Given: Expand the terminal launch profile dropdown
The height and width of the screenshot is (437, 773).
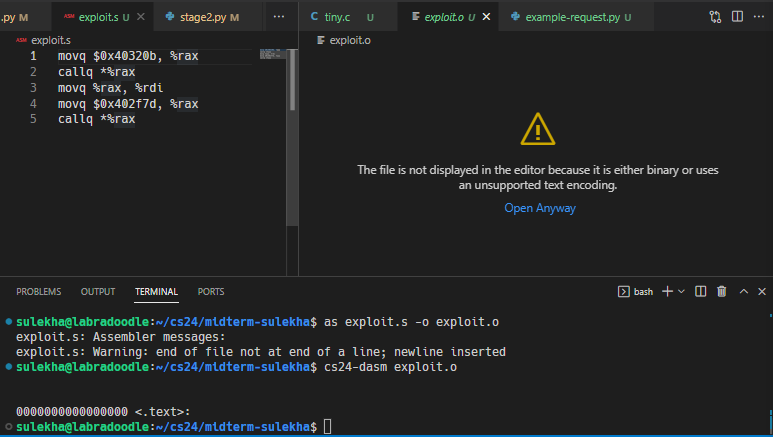Looking at the screenshot, I should pyautogui.click(x=682, y=291).
